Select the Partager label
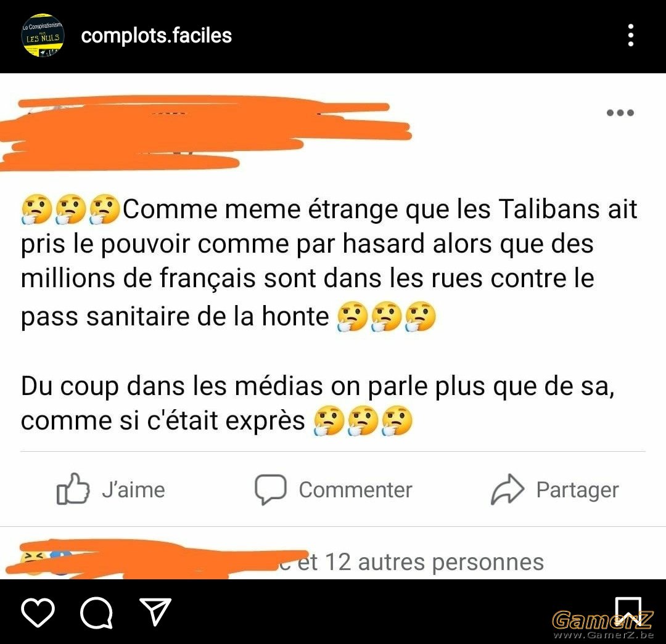Image resolution: width=666 pixels, height=644 pixels. pyautogui.click(x=577, y=491)
